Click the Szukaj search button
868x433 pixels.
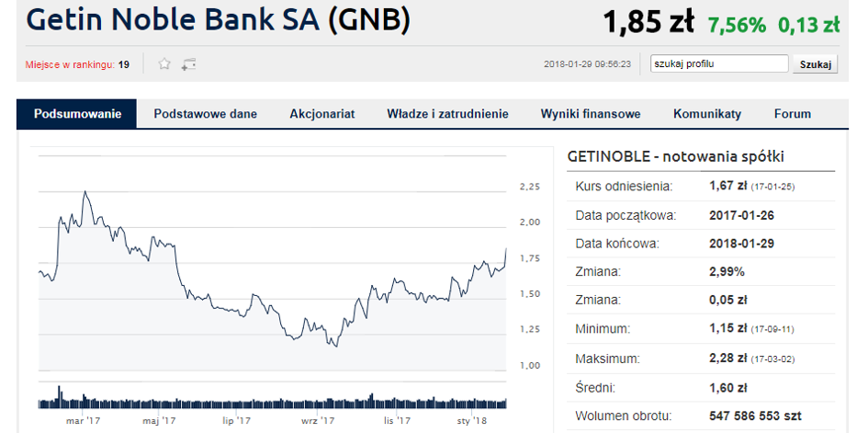[816, 63]
